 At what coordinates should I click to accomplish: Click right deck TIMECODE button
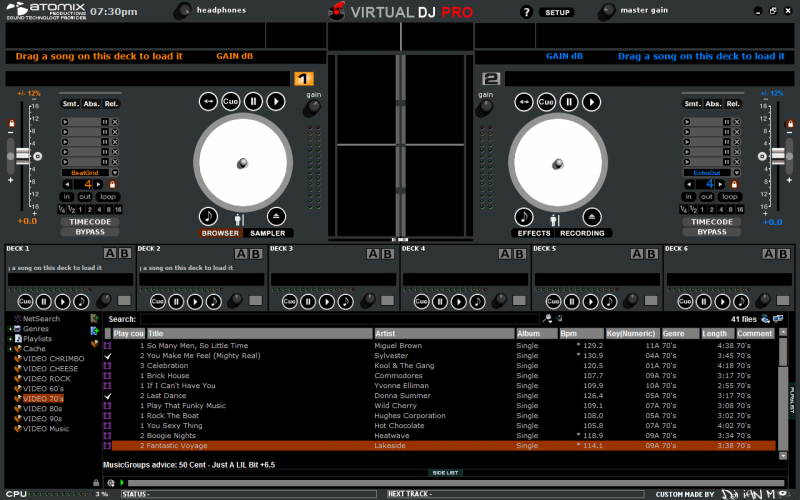point(712,222)
